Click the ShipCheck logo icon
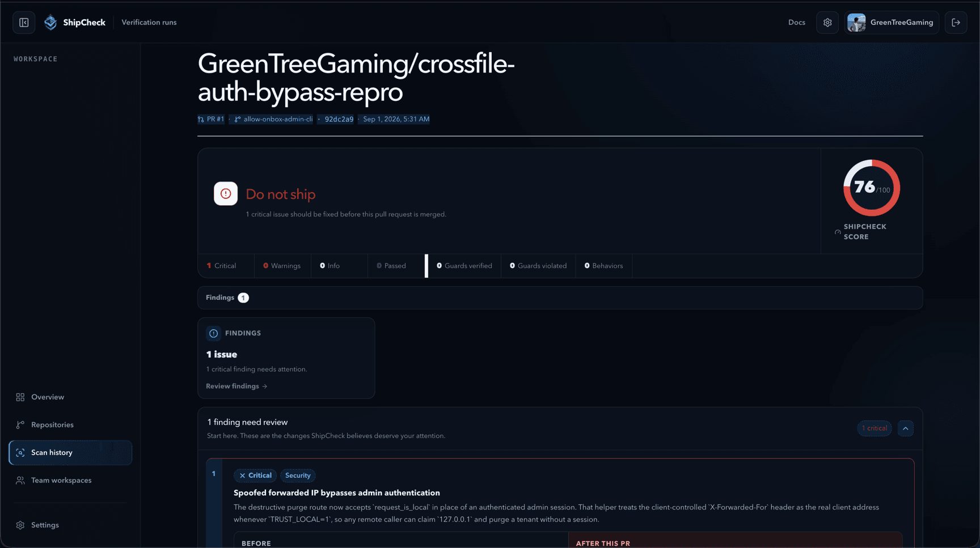 [50, 23]
